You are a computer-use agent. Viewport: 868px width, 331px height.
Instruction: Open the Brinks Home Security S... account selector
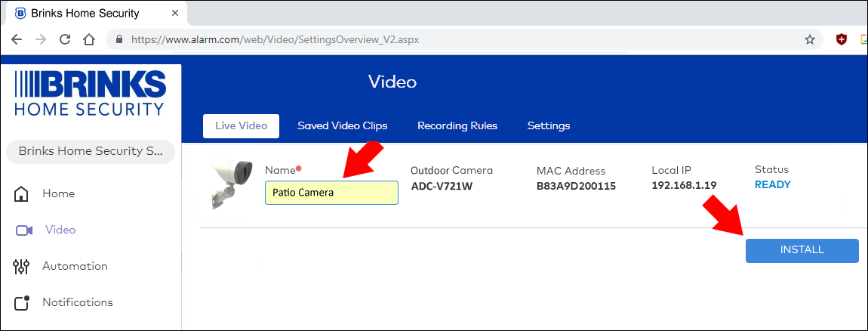point(91,151)
